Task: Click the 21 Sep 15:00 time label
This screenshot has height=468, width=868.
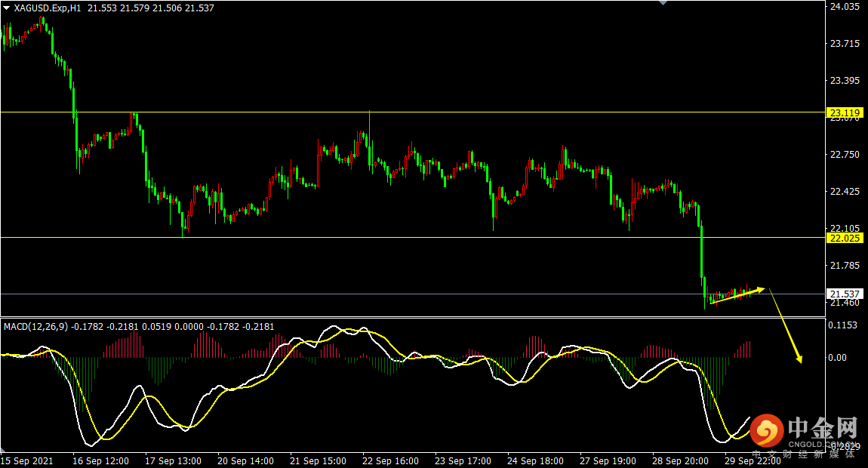Action: (319, 460)
